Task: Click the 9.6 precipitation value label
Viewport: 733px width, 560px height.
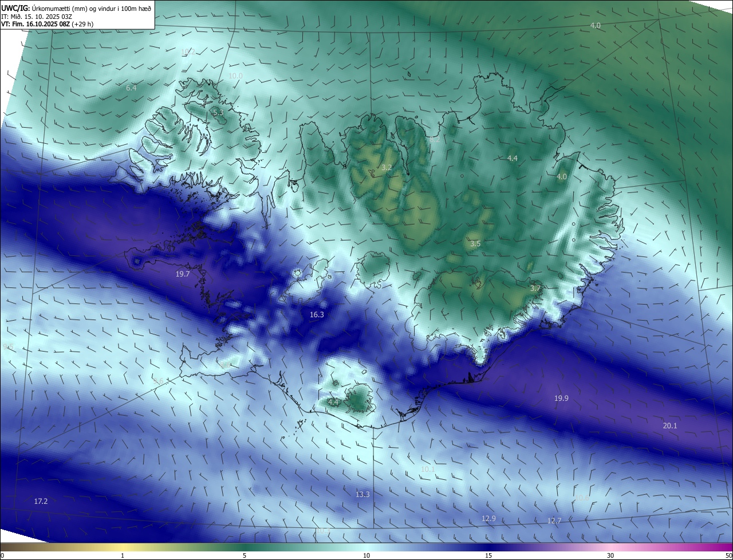Action: 158,381
